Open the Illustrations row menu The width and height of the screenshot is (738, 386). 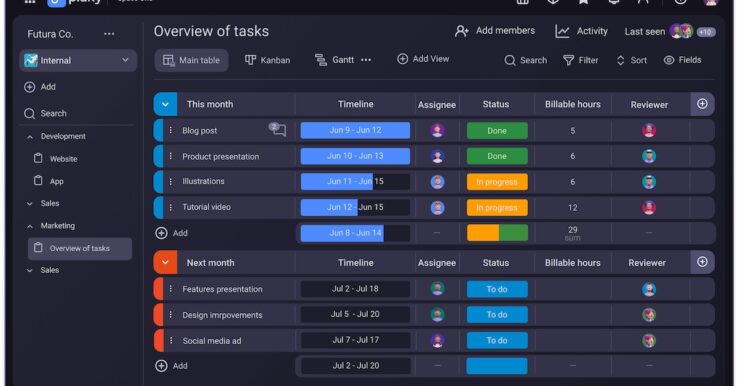(x=171, y=182)
